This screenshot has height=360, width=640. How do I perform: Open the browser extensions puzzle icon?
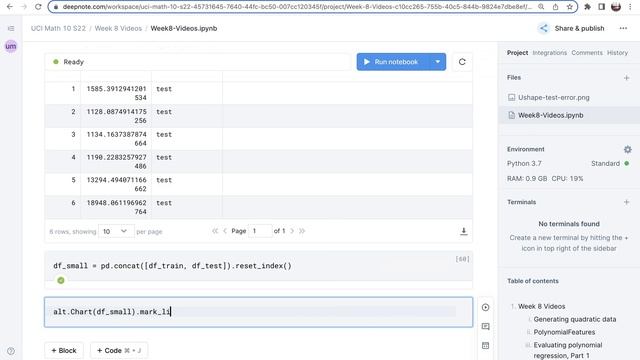(x=587, y=7)
